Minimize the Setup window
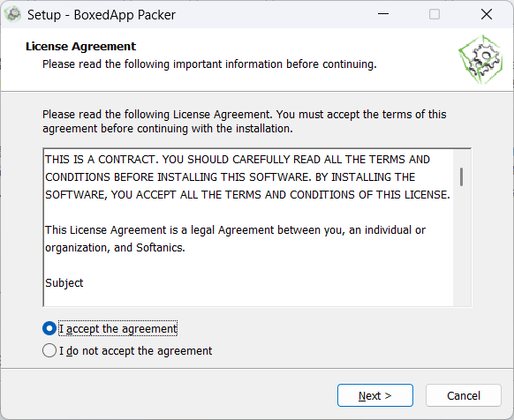Viewport: 514px width, 420px height. click(383, 14)
